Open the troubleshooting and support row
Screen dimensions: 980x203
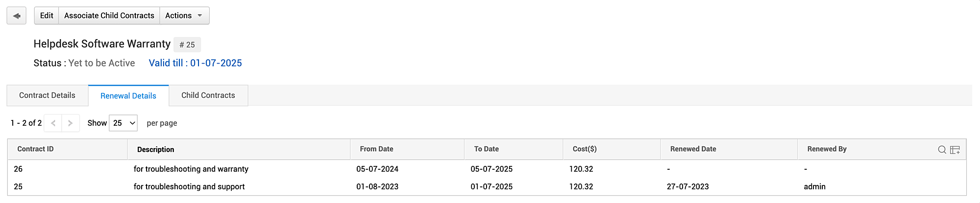click(189, 187)
